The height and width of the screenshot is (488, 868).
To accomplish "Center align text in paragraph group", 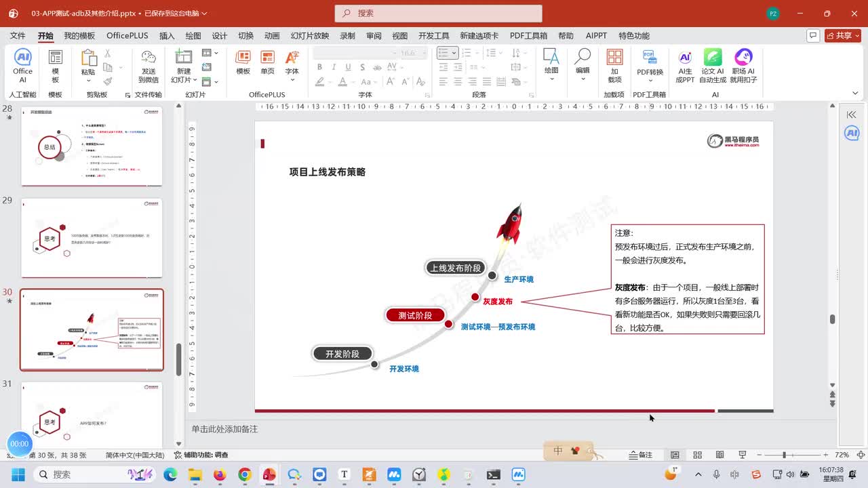I will [458, 81].
